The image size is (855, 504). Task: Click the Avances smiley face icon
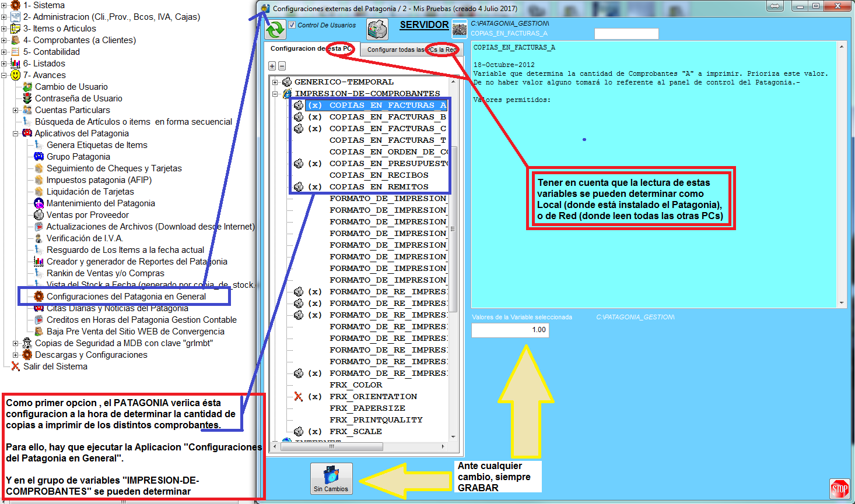point(16,75)
